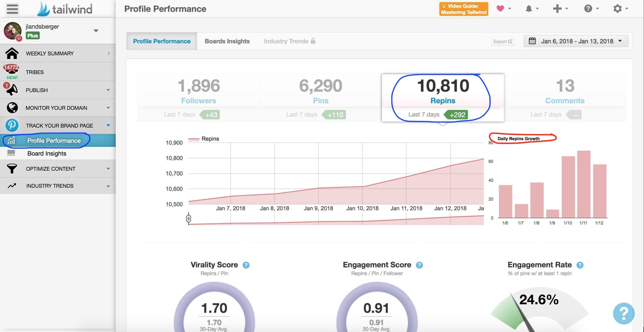644x332 pixels.
Task: Open the notifications bell icon
Action: point(529,9)
